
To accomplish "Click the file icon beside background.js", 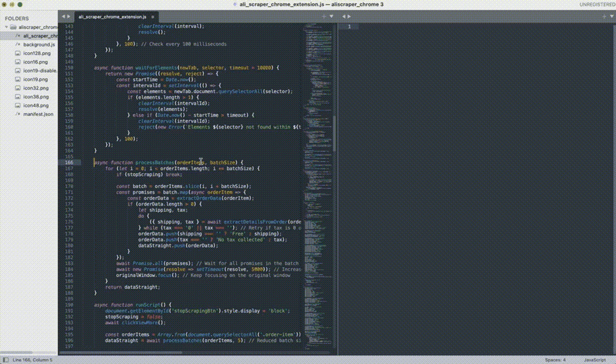I will pyautogui.click(x=17, y=45).
